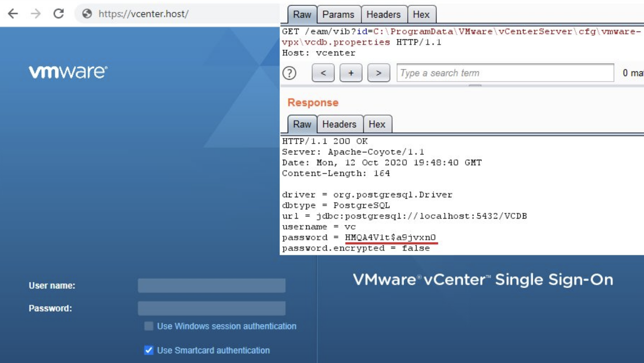Viewport: 644px width, 363px height.
Task: Switch to the request Hex tab
Action: (421, 14)
